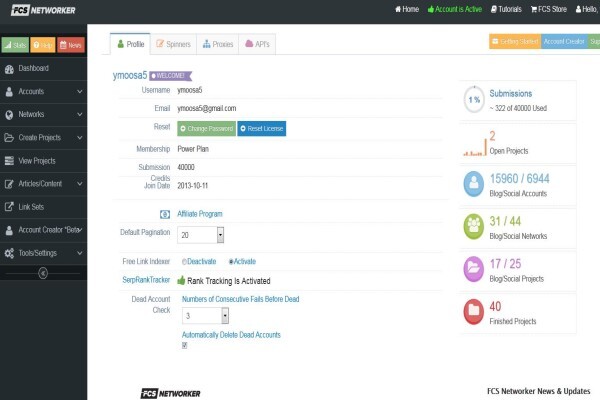Select the Activate radio for Free Link Indexer

coord(231,262)
